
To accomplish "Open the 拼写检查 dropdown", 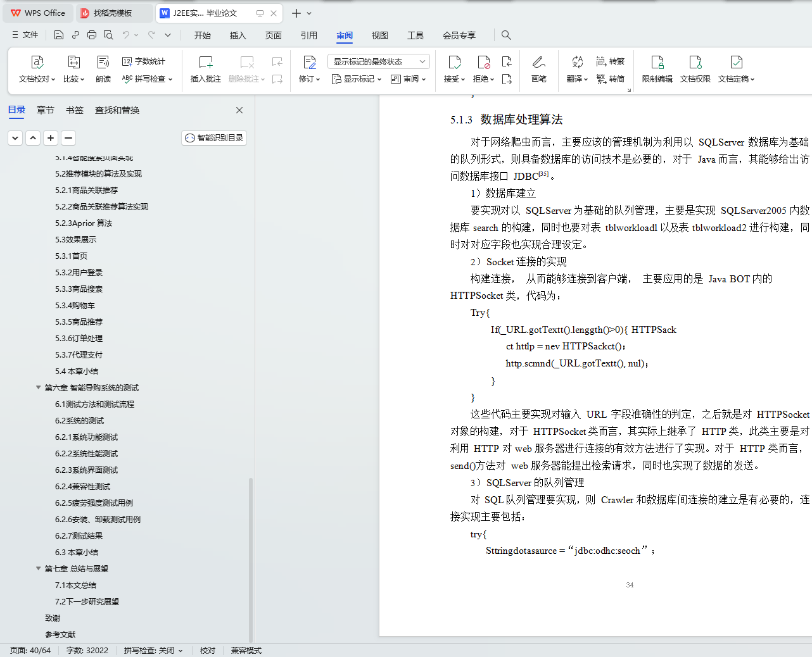I will (147, 79).
